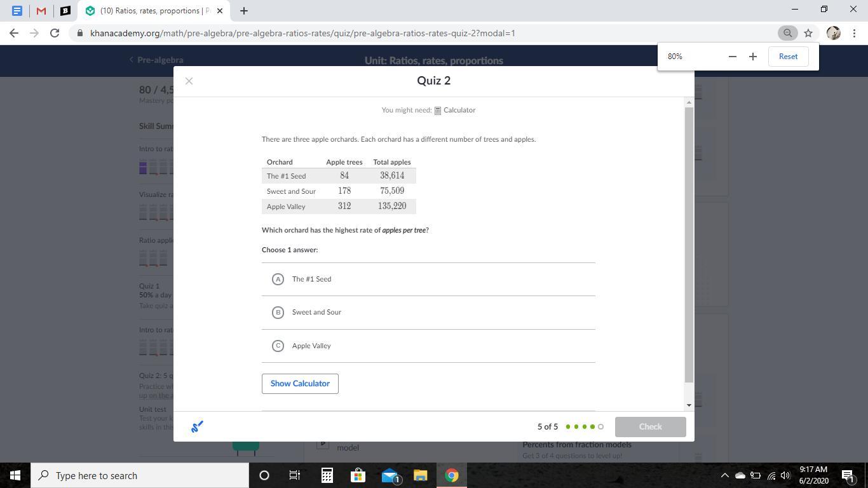Click the 312 apple trees cell
The width and height of the screenshot is (868, 488).
coord(344,207)
